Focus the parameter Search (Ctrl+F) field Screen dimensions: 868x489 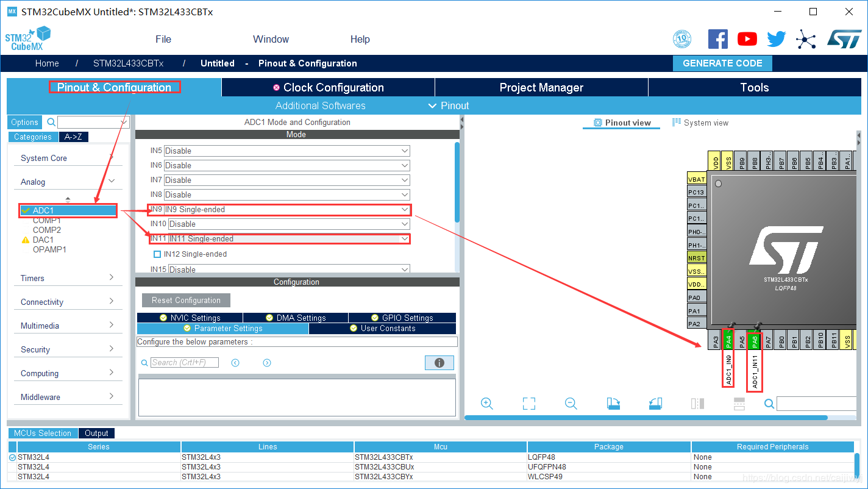(x=184, y=363)
